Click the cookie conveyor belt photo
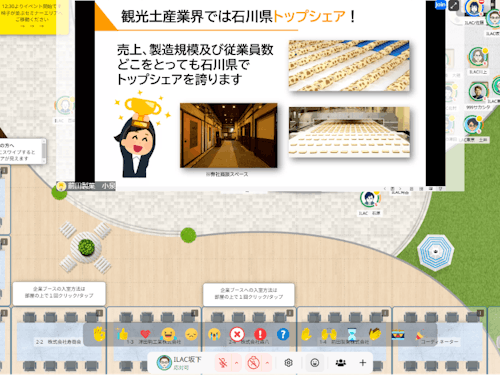The width and height of the screenshot is (500, 375). coord(349,132)
